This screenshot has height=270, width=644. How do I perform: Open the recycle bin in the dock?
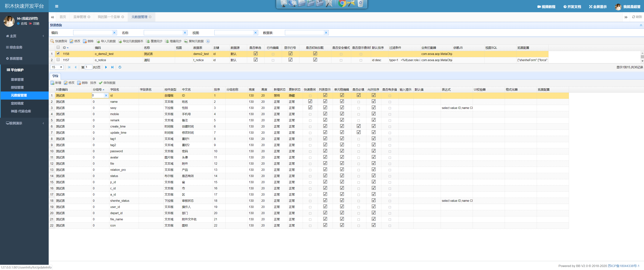[360, 4]
